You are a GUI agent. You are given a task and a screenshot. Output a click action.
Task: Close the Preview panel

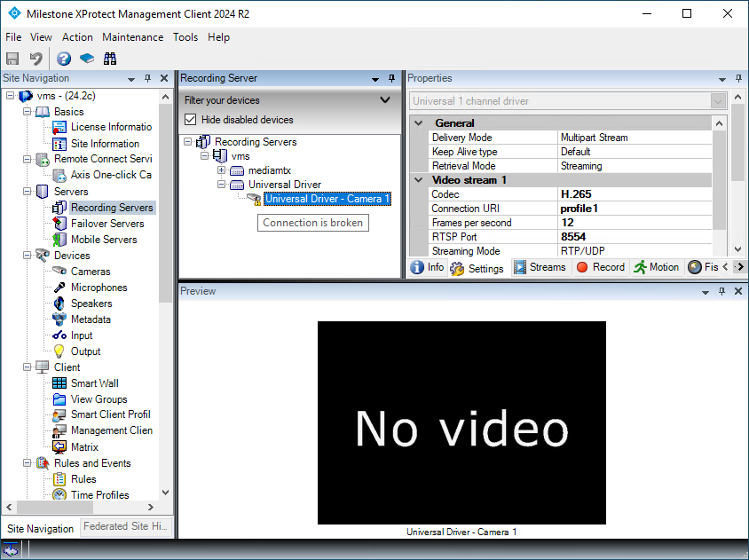click(738, 291)
